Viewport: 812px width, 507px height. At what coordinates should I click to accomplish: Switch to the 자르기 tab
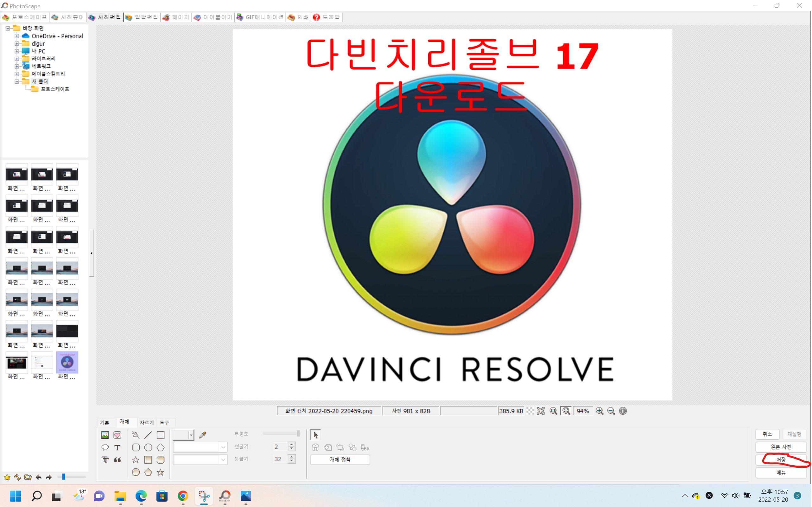pos(146,422)
